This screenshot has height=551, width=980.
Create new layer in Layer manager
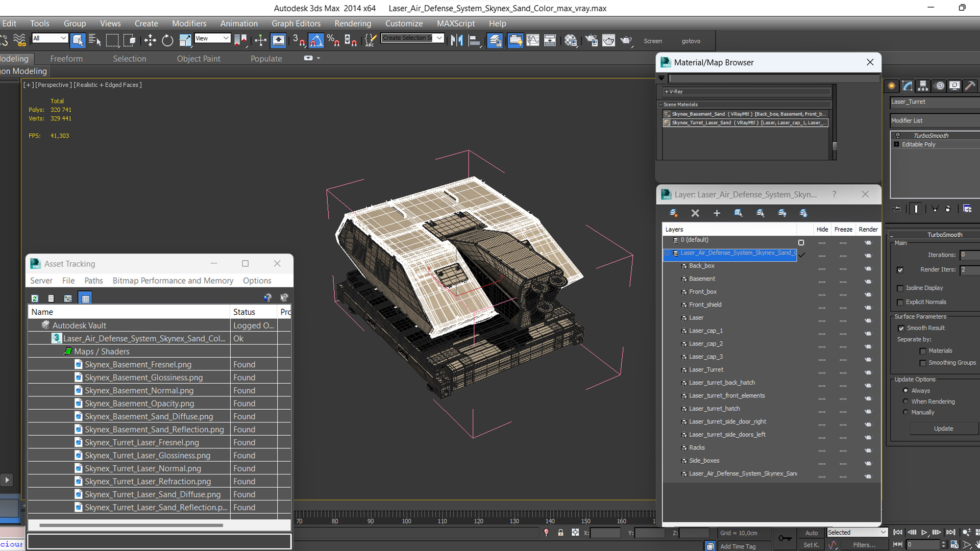(673, 213)
